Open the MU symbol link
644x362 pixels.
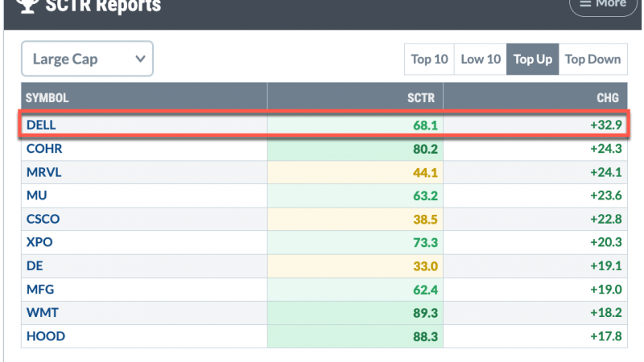36,195
